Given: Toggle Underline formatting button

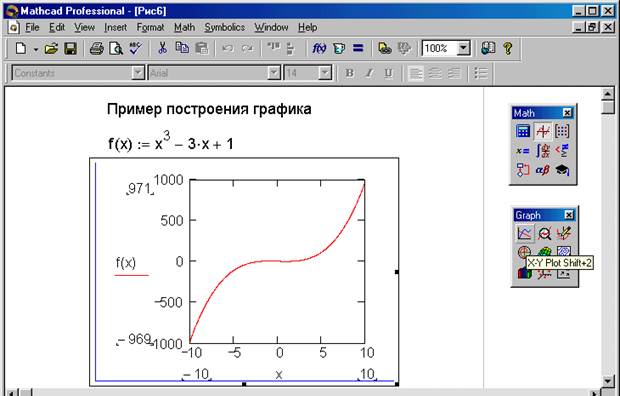Looking at the screenshot, I should coord(388,73).
